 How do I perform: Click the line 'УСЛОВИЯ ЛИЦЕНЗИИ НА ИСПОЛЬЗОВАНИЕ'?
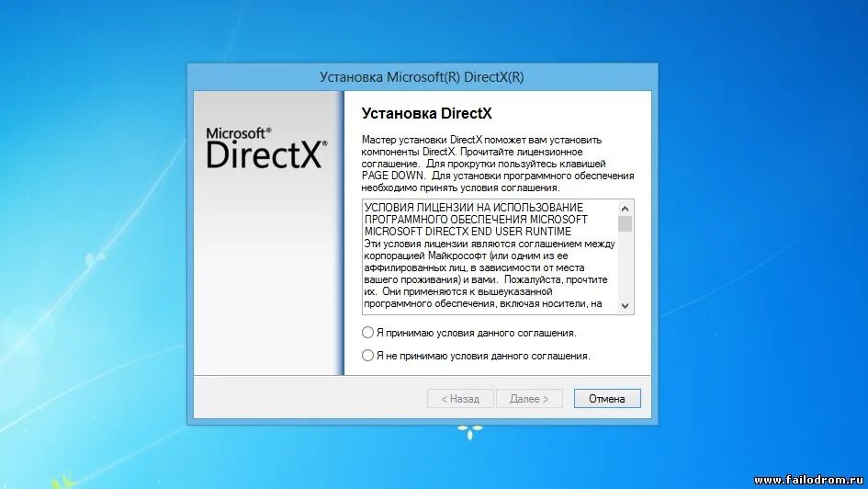click(x=474, y=207)
